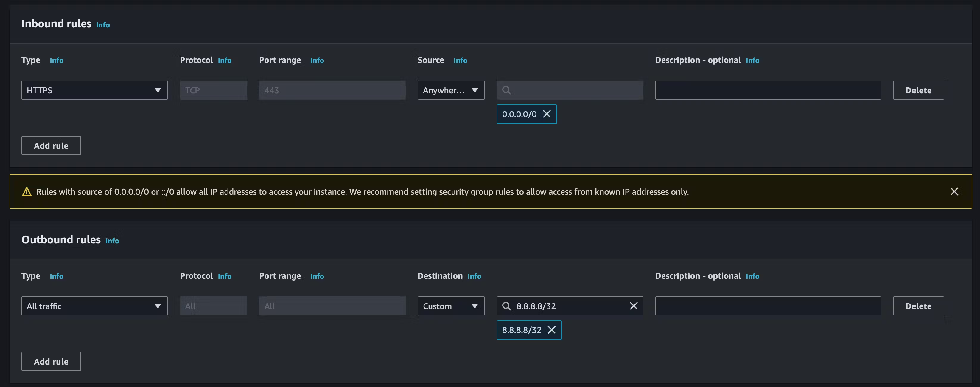This screenshot has height=387, width=980.
Task: Click the inbound source search field
Action: (x=570, y=90)
